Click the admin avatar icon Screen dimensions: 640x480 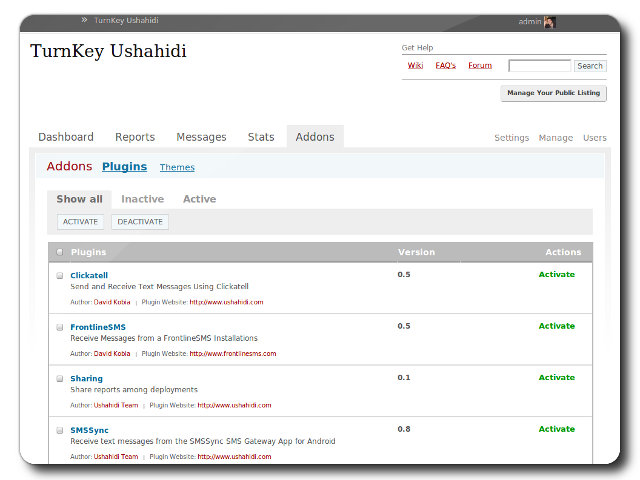coord(550,21)
